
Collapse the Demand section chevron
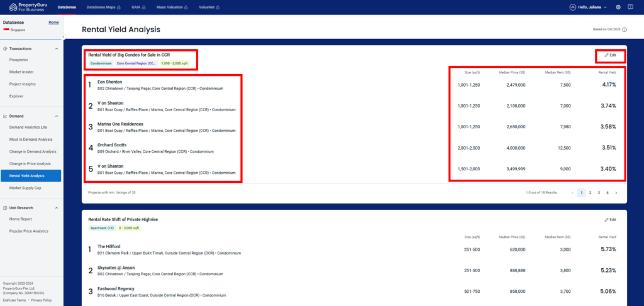pos(57,116)
